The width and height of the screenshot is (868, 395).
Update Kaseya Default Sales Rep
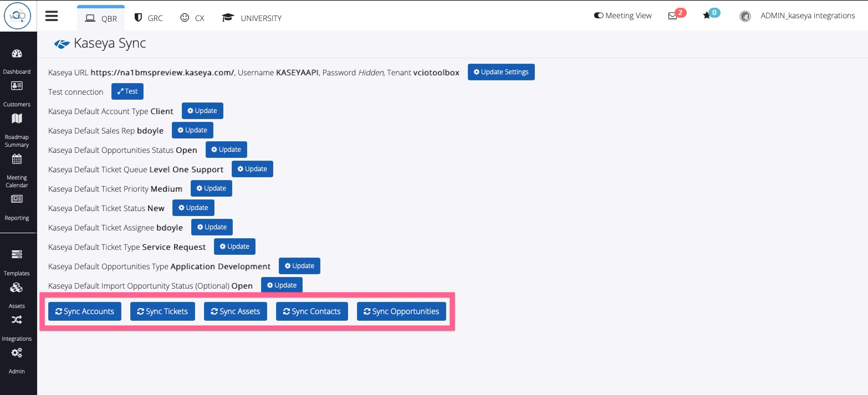(192, 130)
